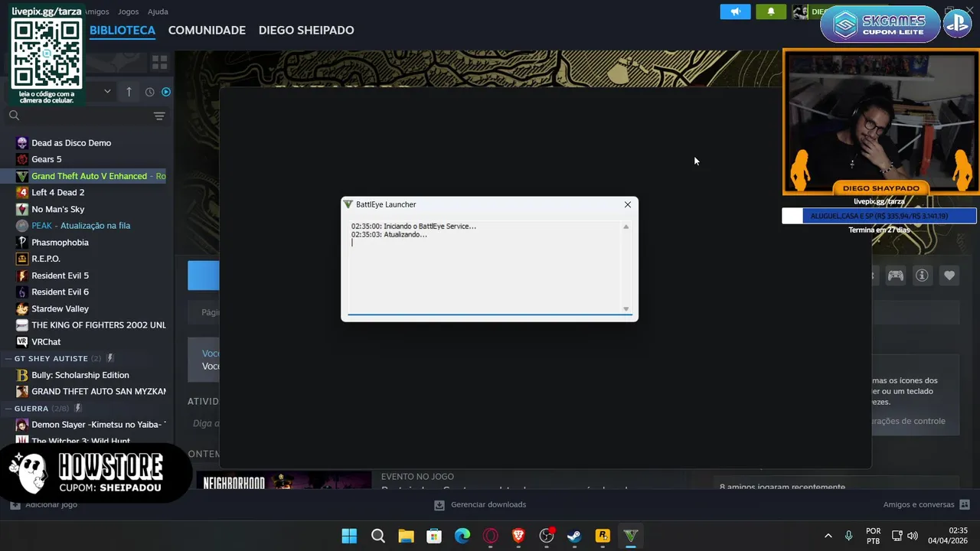Click 'Iniciando o BattlEye Service' log line
The image size is (980, 551).
[413, 227]
